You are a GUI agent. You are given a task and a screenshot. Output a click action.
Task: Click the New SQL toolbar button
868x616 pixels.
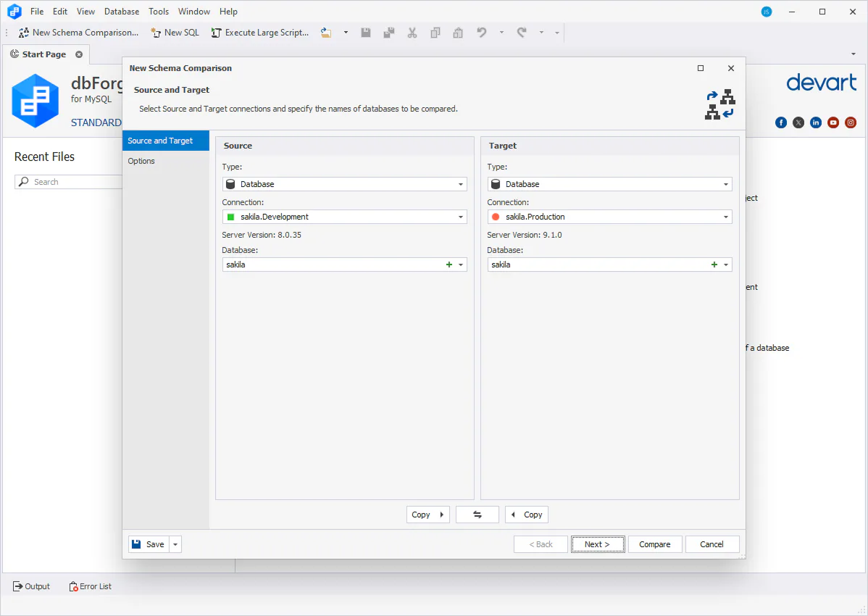pyautogui.click(x=175, y=33)
